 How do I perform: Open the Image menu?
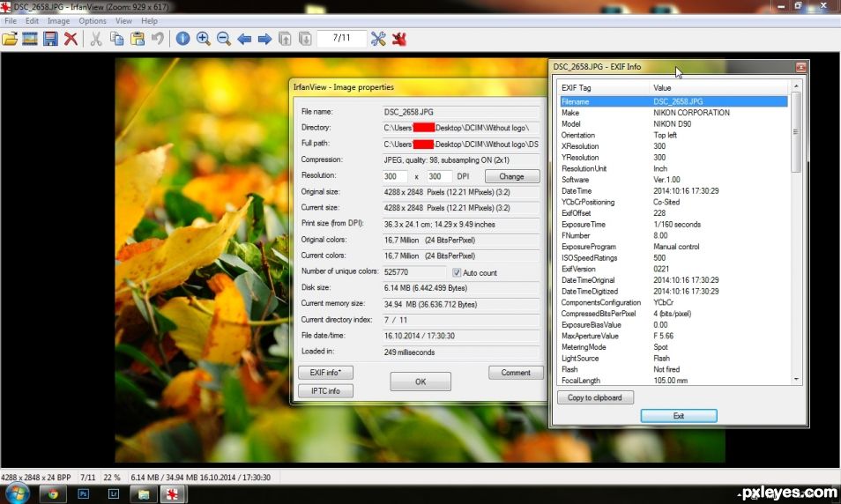58,21
